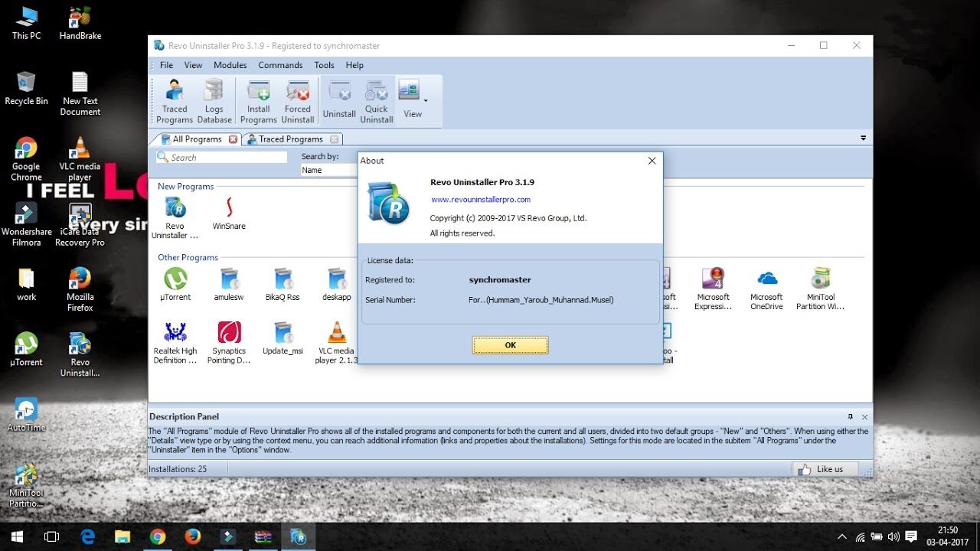Screen dimensions: 980x551
Task: Click the Quick Uninstall toolbar icon
Action: click(x=377, y=101)
